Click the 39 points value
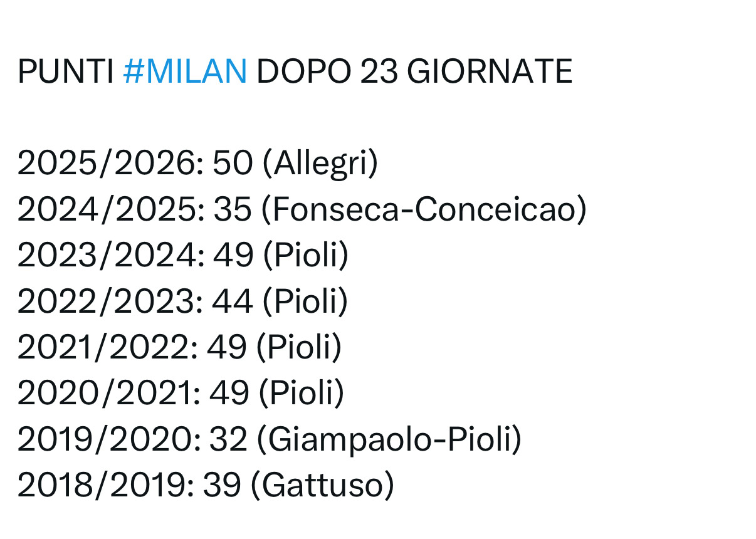756x539 pixels. [x=222, y=485]
